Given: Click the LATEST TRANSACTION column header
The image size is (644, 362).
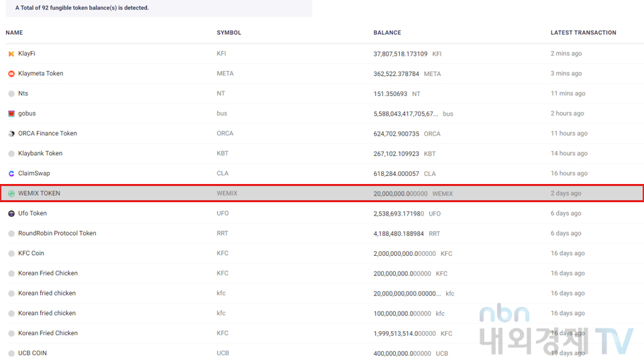Looking at the screenshot, I should tap(583, 32).
